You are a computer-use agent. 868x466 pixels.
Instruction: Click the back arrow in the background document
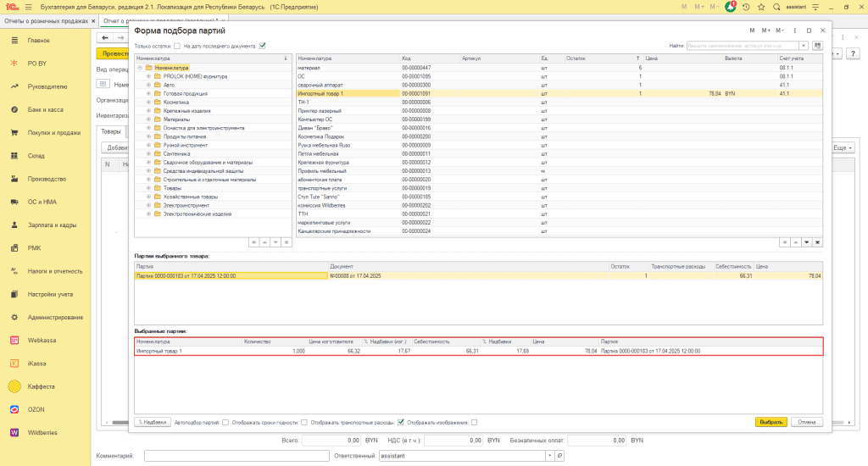coord(104,37)
